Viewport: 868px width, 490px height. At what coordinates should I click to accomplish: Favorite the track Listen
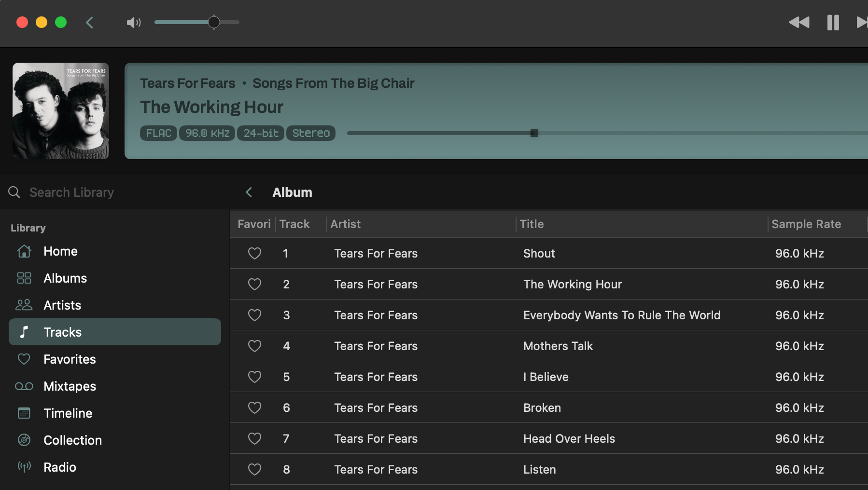(x=254, y=469)
